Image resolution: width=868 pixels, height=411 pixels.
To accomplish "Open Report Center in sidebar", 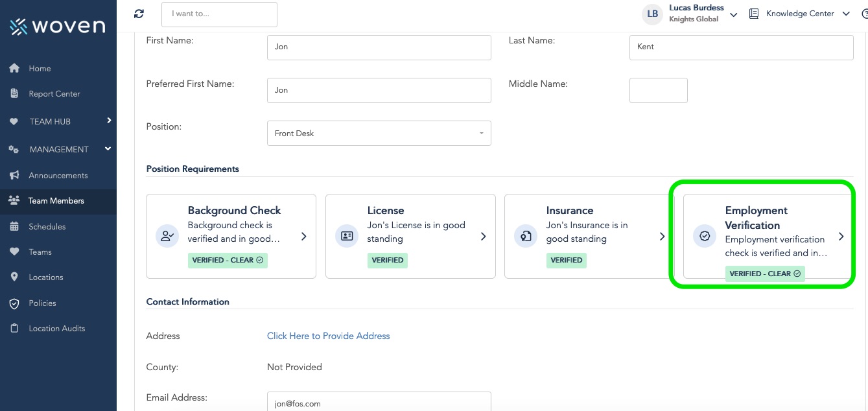I will point(54,93).
